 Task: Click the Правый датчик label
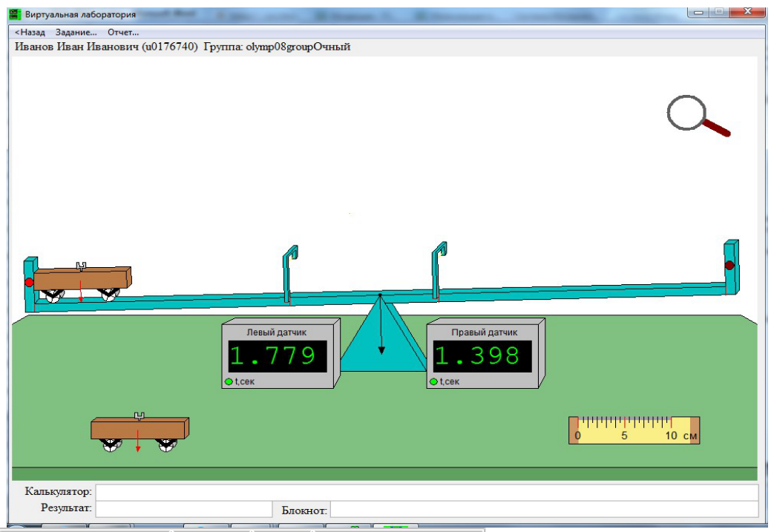[485, 332]
